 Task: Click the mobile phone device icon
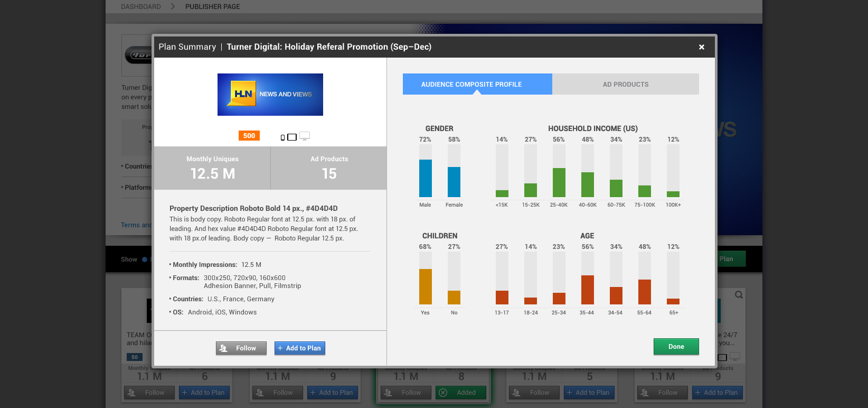(x=282, y=137)
